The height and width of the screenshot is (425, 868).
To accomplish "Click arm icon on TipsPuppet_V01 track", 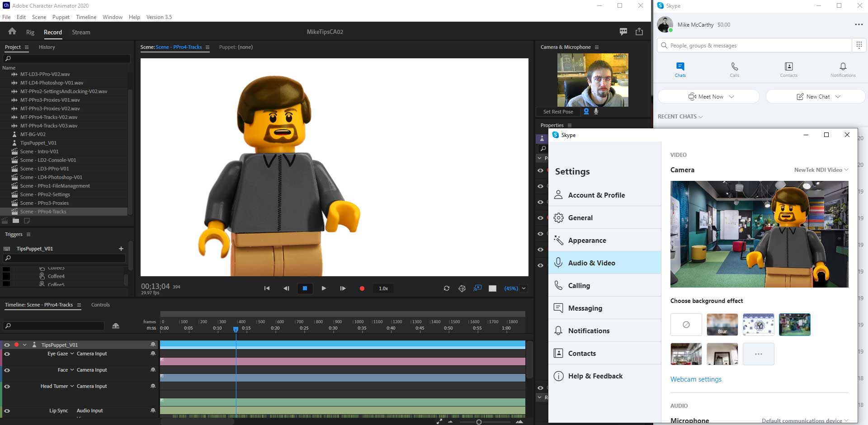I will 153,345.
